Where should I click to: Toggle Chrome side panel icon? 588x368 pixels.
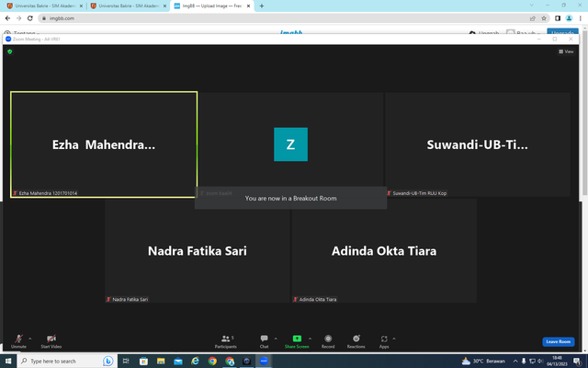[x=558, y=18]
